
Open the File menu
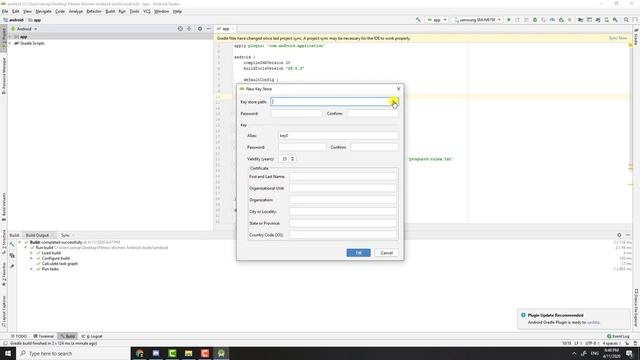5,11
